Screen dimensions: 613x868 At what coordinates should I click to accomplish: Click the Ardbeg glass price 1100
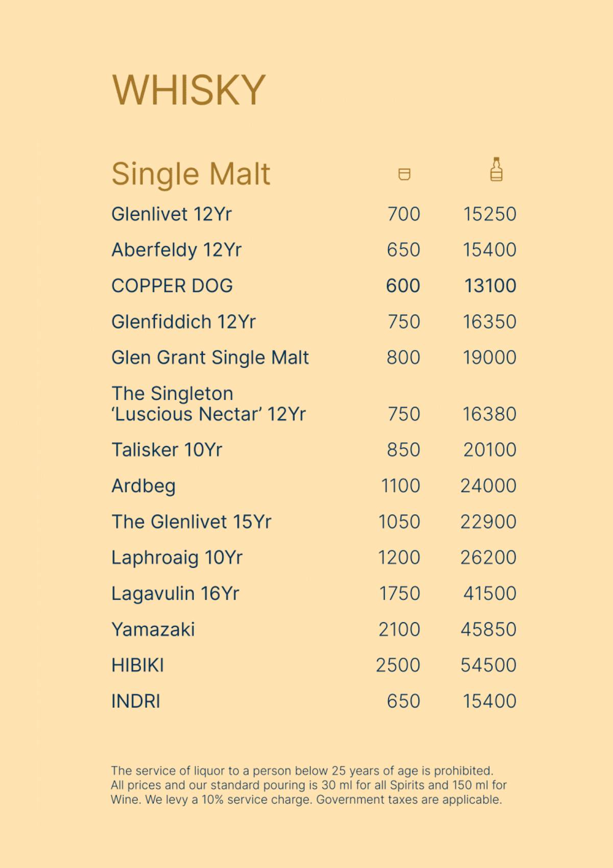pyautogui.click(x=400, y=486)
